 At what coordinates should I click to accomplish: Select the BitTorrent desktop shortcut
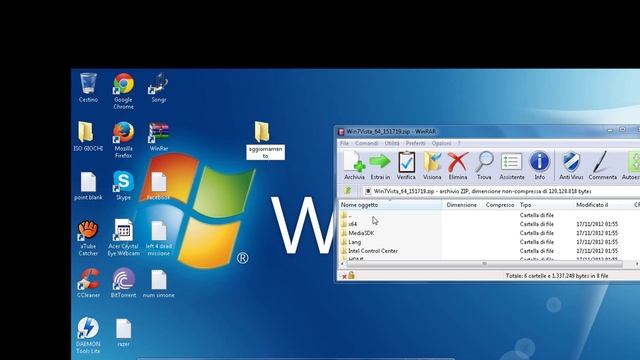point(123,283)
